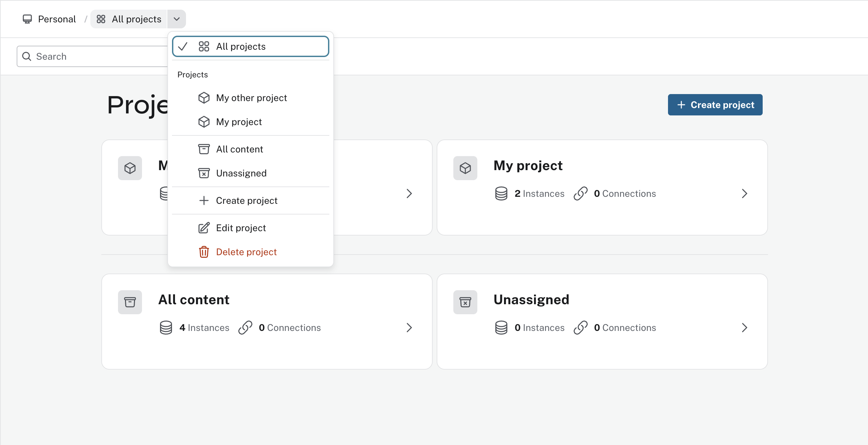Click the plus icon in dropdown Create project

(x=204, y=200)
